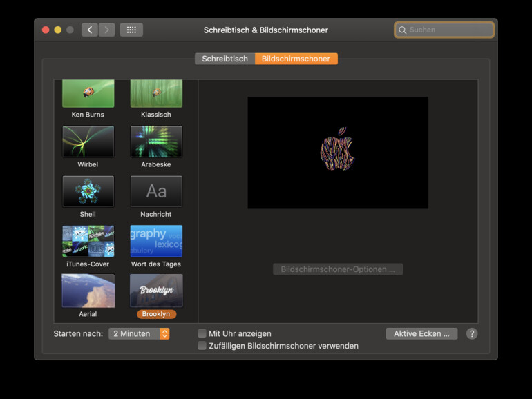Click the Arabeske label text
Viewport: 532px width, 399px height.
156,164
